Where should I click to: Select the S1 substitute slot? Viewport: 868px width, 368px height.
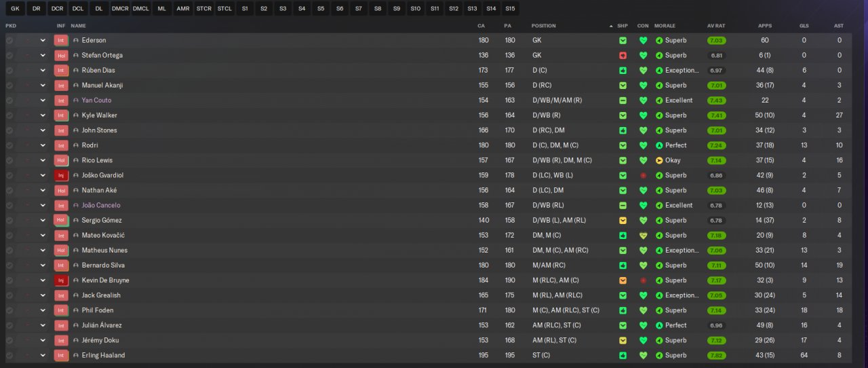[x=245, y=9]
